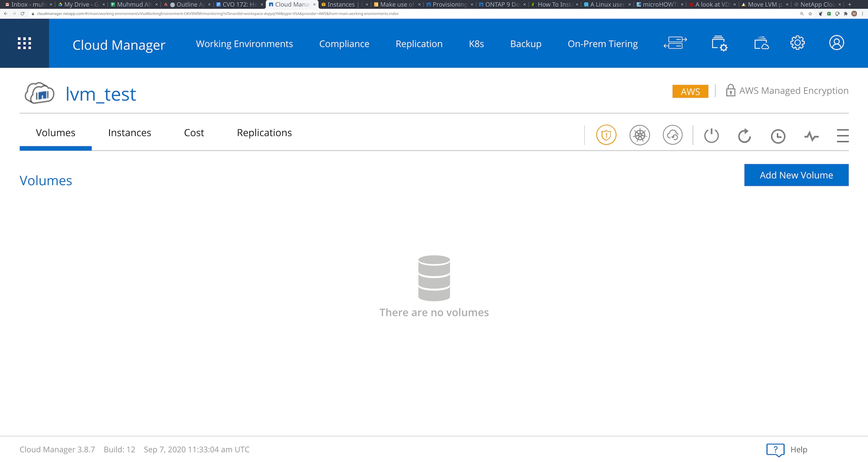This screenshot has width=868, height=462.
Task: Click the browser forward arrow
Action: [x=14, y=14]
